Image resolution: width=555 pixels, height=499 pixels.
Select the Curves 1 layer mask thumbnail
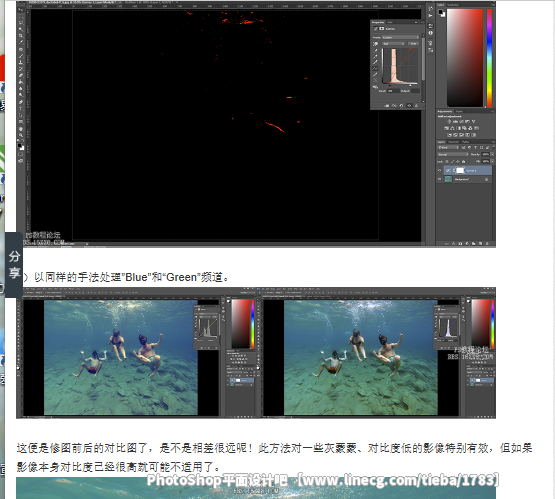click(460, 170)
